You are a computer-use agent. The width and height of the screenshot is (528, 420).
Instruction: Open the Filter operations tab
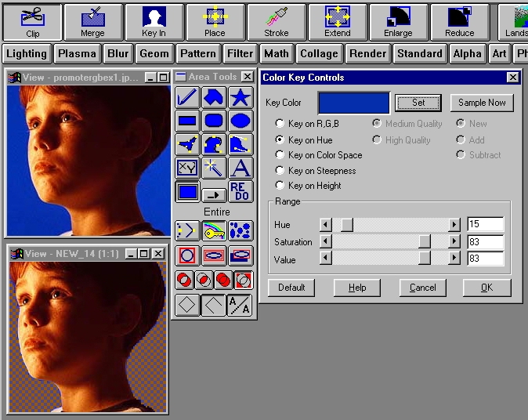[240, 53]
